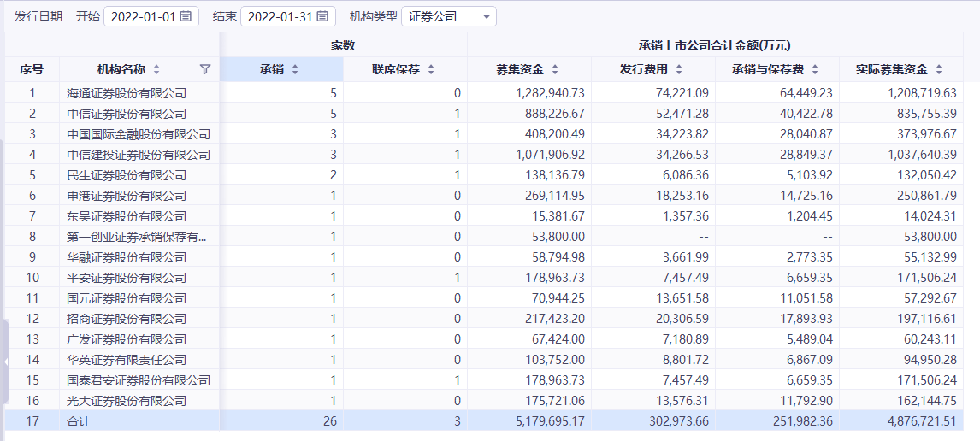980x441 pixels.
Task: Click 光大证券股份有限公司 in the table
Action: 127,400
